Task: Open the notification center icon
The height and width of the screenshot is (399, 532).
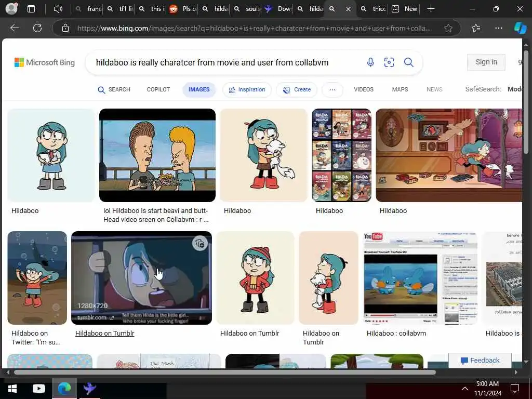Action: pyautogui.click(x=515, y=389)
